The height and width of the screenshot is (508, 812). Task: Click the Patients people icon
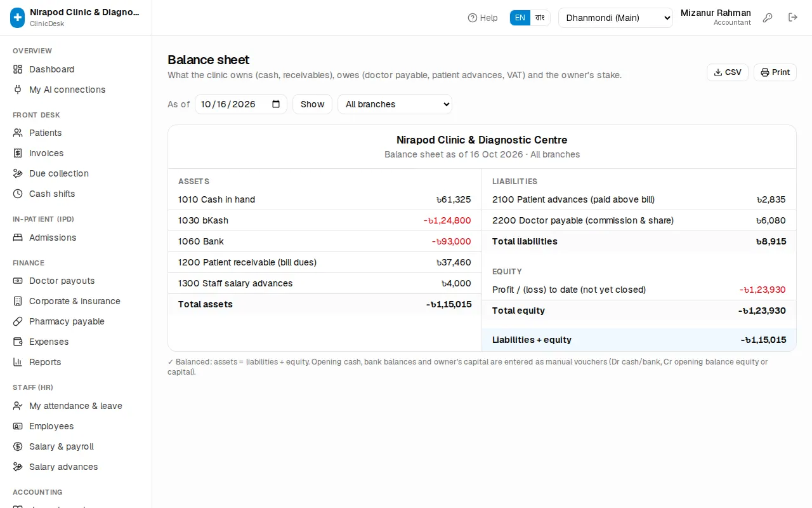tap(18, 133)
